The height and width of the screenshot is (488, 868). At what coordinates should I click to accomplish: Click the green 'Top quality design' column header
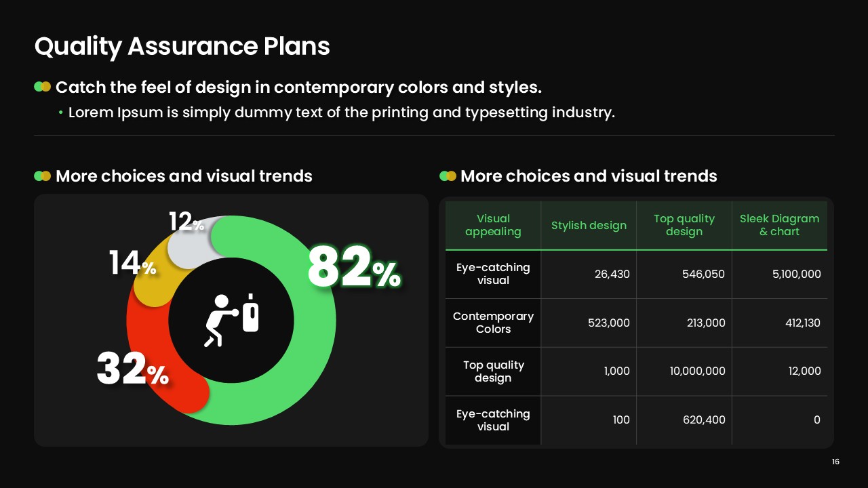click(x=684, y=225)
